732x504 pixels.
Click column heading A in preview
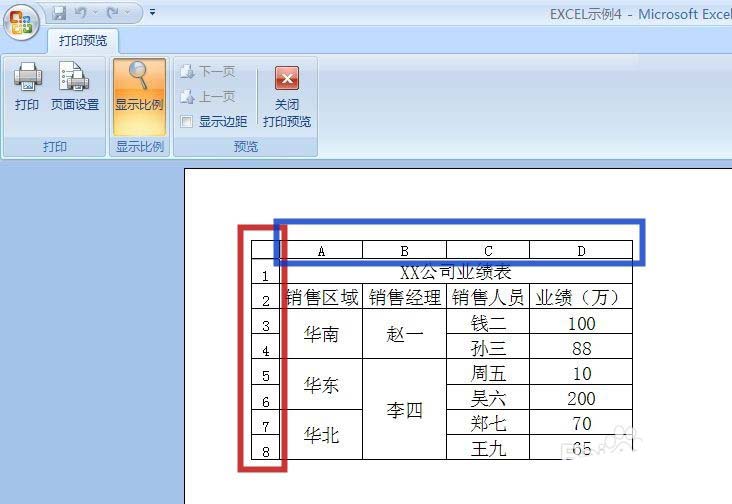(x=321, y=251)
